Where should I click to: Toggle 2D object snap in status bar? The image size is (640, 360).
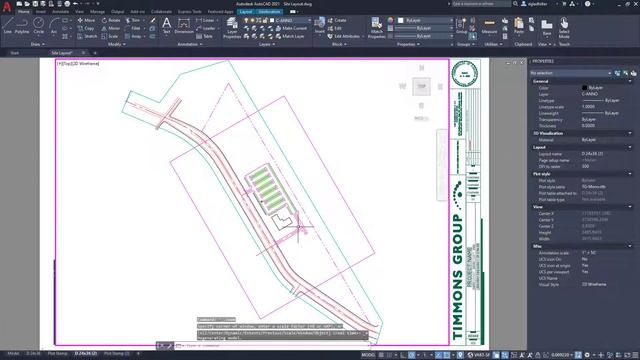(x=447, y=355)
